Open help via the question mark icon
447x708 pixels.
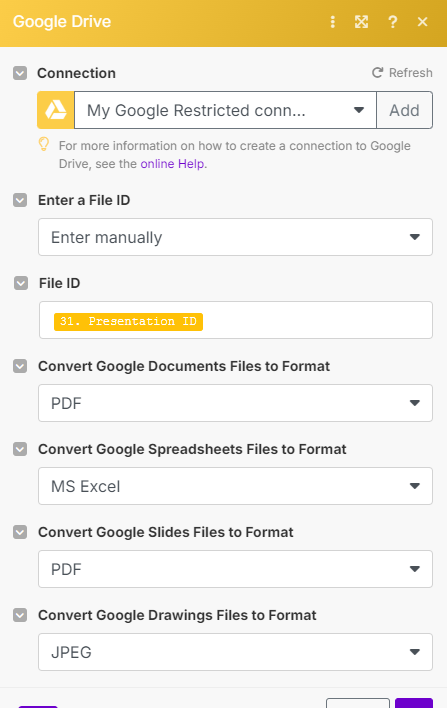point(393,22)
